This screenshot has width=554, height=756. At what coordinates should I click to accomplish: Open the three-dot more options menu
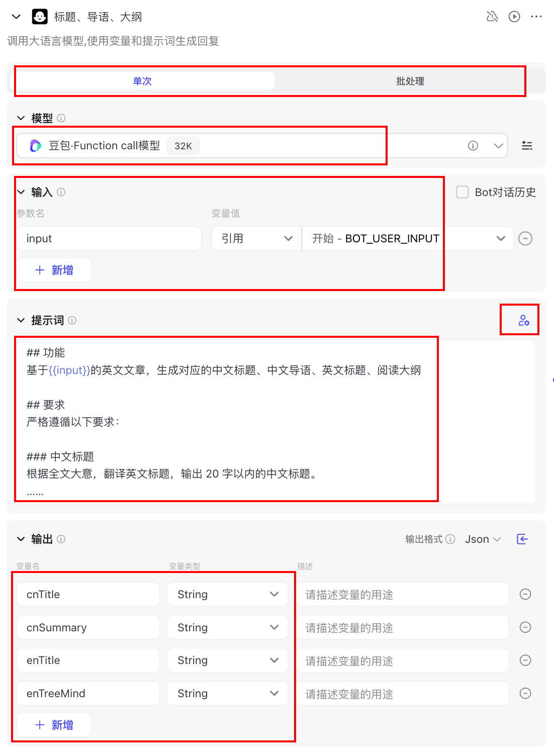536,17
